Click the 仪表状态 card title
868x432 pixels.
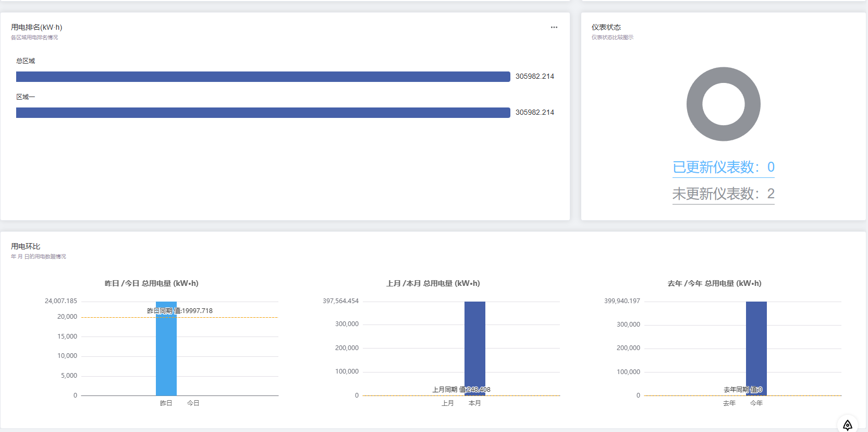tap(606, 27)
